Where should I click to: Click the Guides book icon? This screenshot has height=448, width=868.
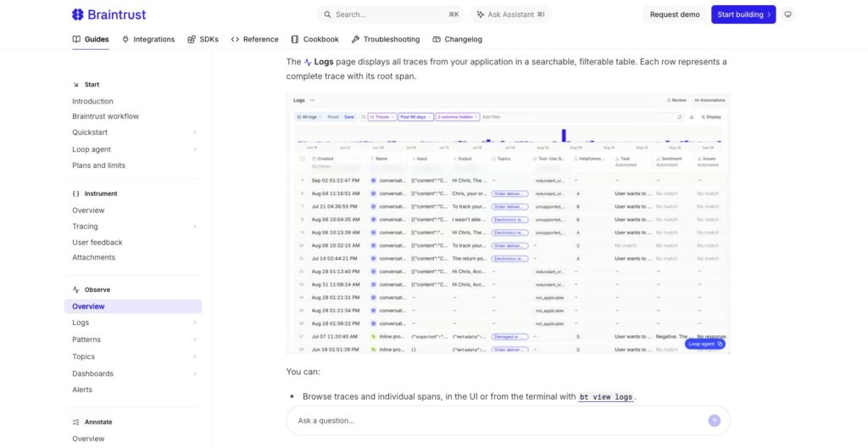point(76,39)
